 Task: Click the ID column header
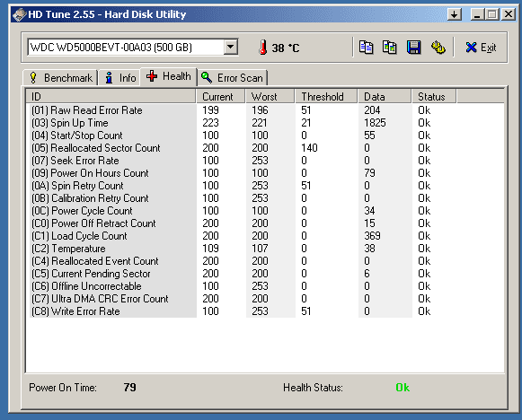[x=111, y=97]
